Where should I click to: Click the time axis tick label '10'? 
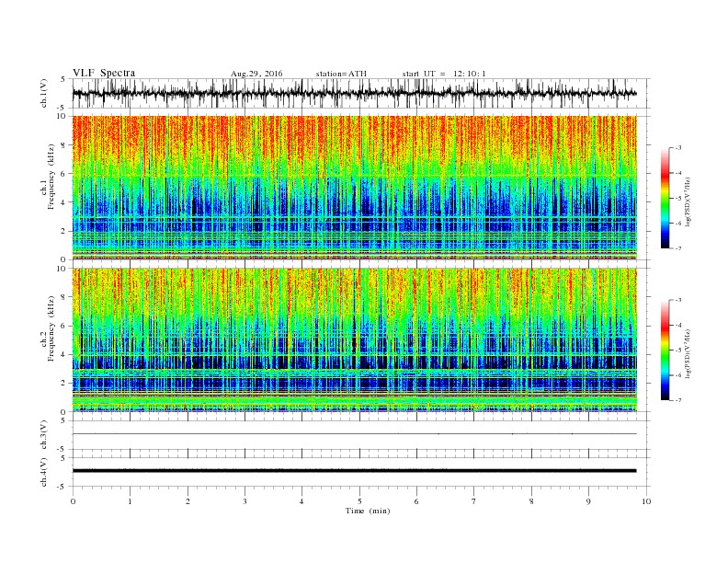pos(646,501)
